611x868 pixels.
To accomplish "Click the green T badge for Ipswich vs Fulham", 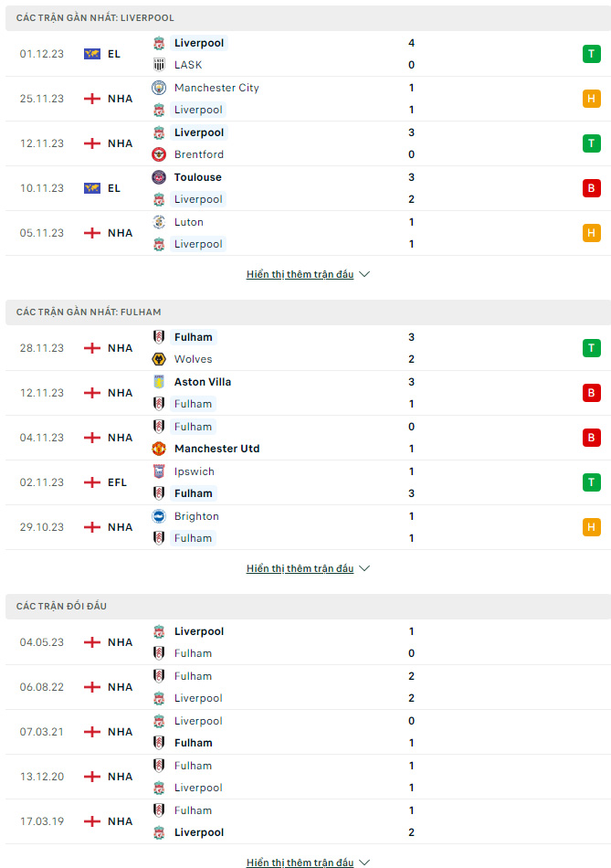I will point(591,482).
